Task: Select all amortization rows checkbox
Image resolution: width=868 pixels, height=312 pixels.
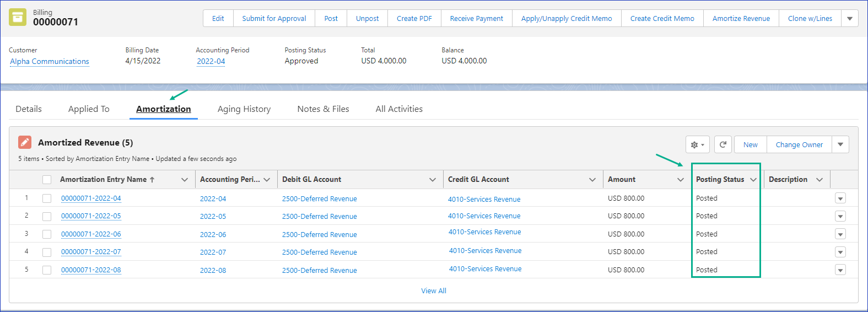Action: coord(47,180)
